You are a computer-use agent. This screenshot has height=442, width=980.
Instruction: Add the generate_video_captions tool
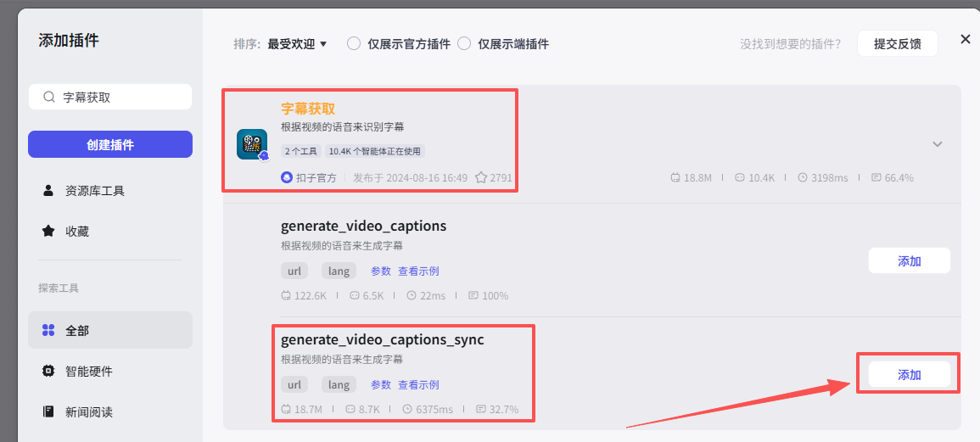(x=909, y=261)
